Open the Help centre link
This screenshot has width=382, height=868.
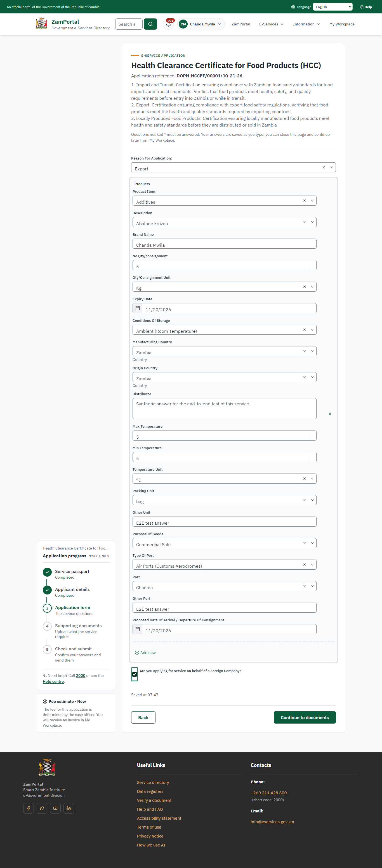[53, 681]
